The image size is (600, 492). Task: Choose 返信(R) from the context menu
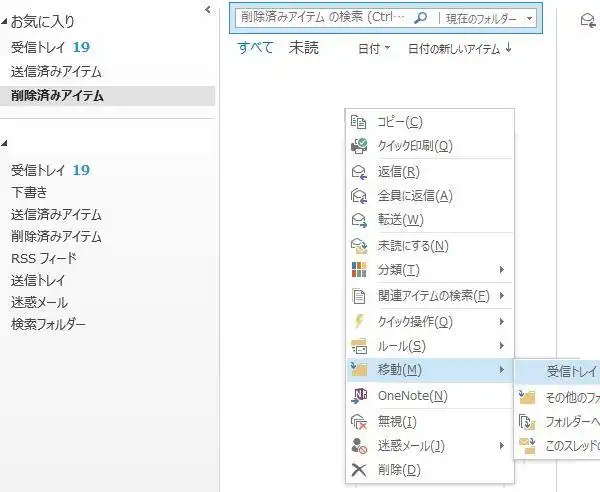(430, 172)
